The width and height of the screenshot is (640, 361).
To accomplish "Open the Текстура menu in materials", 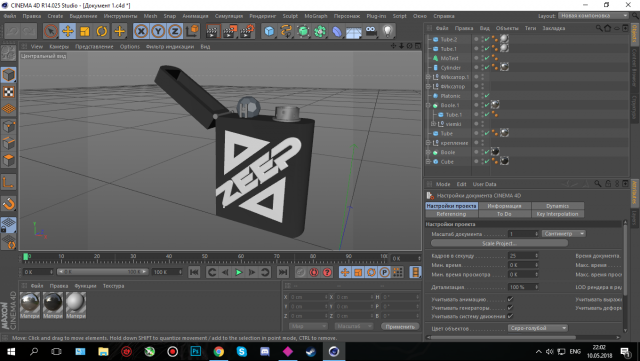I will click(113, 286).
